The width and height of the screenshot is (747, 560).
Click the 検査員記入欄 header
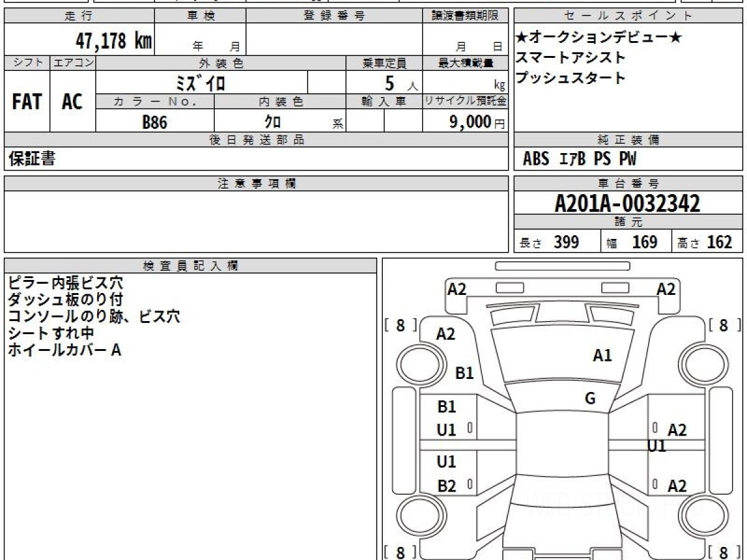190,266
